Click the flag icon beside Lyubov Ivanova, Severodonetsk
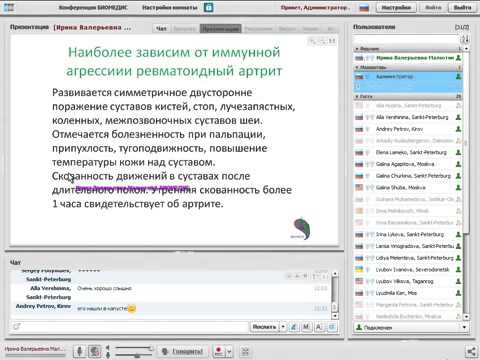This screenshot has height=360, width=480. [x=359, y=269]
